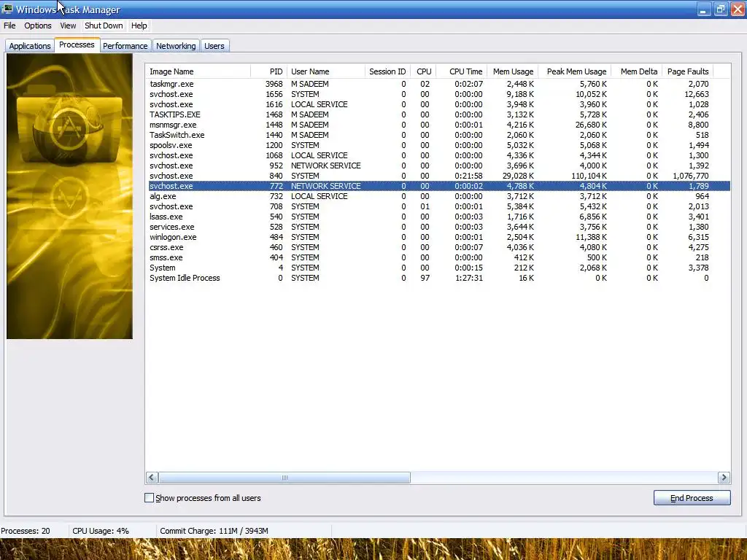
Task: Open the Shut Down menu
Action: tap(104, 26)
